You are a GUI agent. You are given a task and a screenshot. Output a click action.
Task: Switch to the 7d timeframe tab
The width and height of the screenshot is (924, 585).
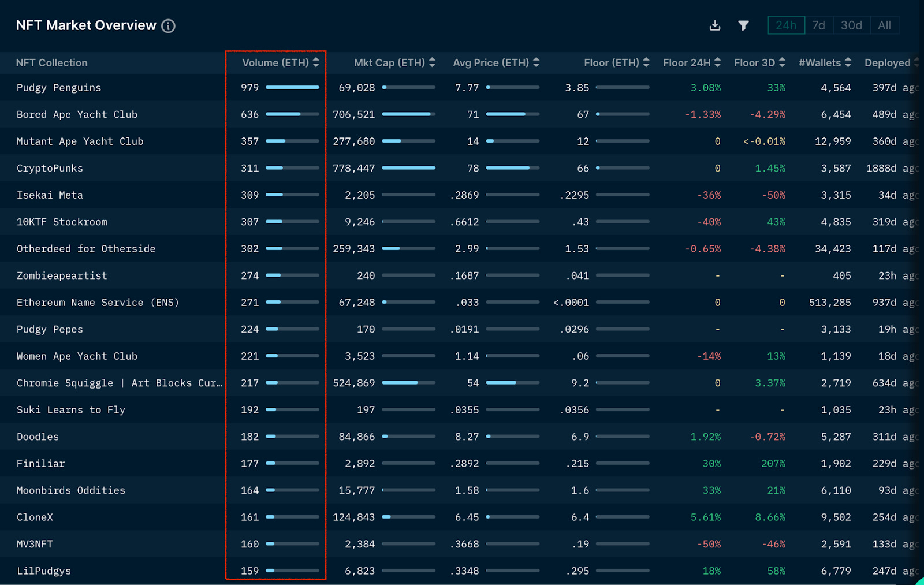point(818,25)
